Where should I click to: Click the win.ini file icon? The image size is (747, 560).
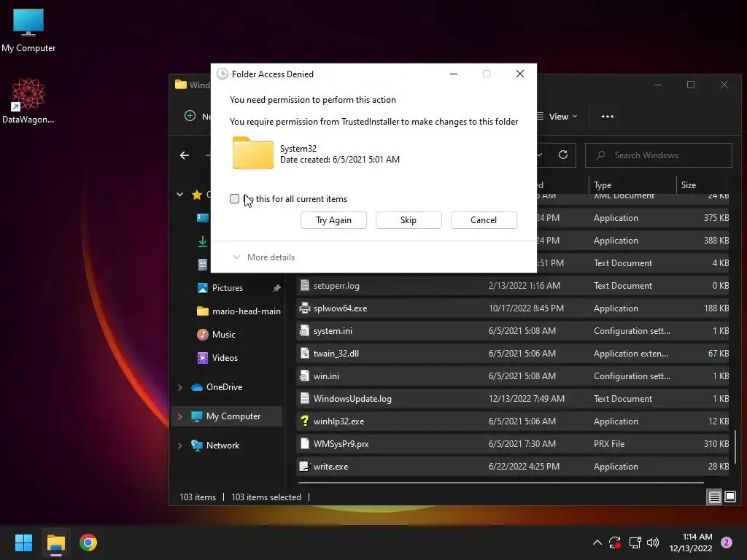click(304, 376)
